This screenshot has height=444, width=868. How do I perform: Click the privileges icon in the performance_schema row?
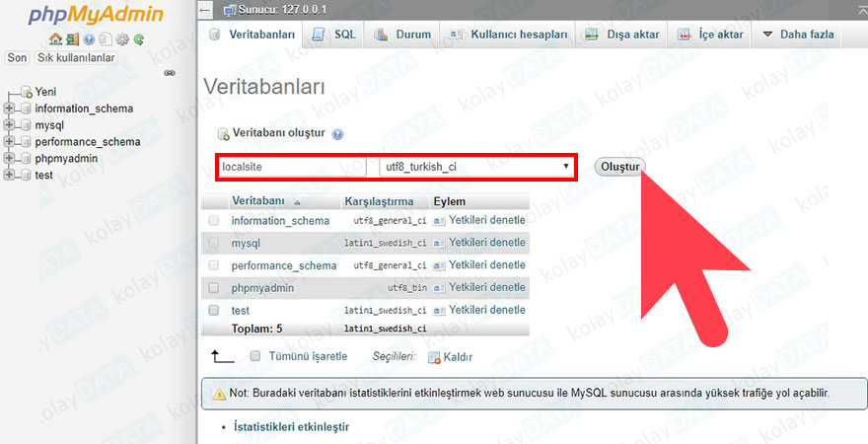440,265
